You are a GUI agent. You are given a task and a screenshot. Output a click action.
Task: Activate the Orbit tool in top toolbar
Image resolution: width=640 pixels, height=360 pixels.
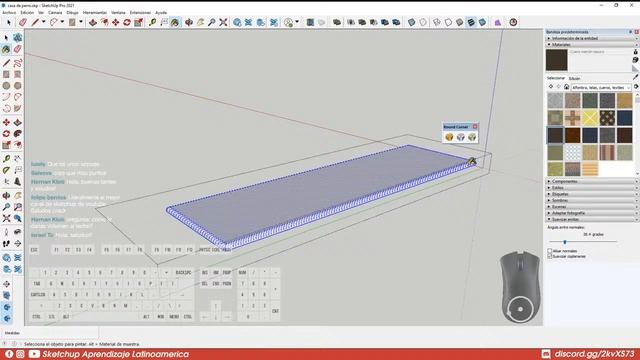coord(189,22)
